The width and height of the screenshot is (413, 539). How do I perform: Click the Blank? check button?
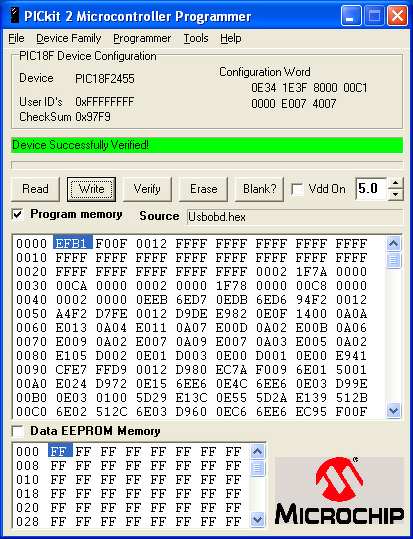tap(259, 189)
